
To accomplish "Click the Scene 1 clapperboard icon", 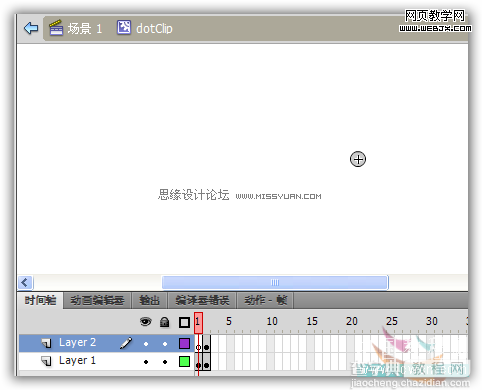I will coord(56,28).
